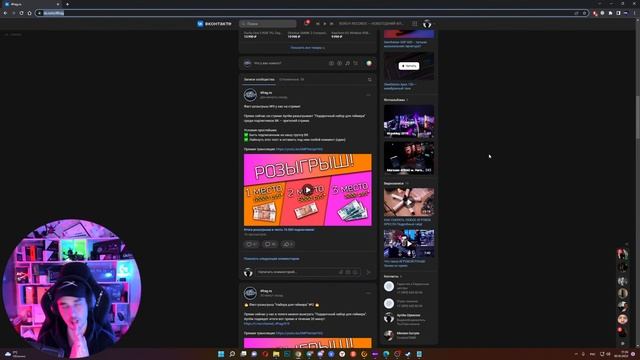Screen dimensions: 640x360
Task: Attach a photo to the new post
Action: coord(331,63)
